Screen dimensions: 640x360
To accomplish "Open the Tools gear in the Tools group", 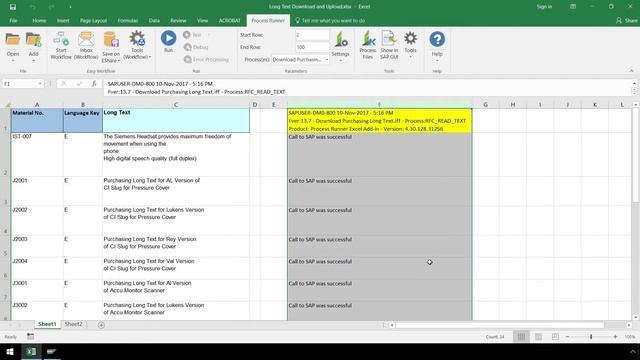I will 410,38.
